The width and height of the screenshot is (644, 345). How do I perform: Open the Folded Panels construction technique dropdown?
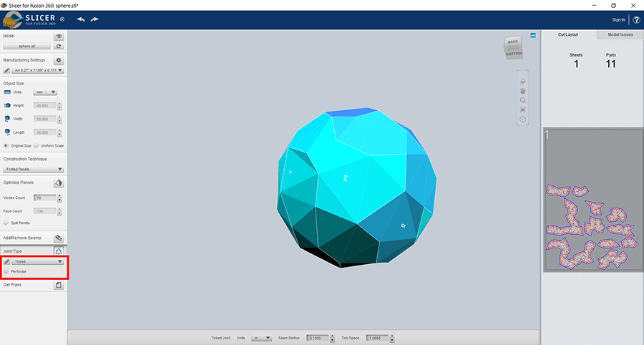coord(33,169)
